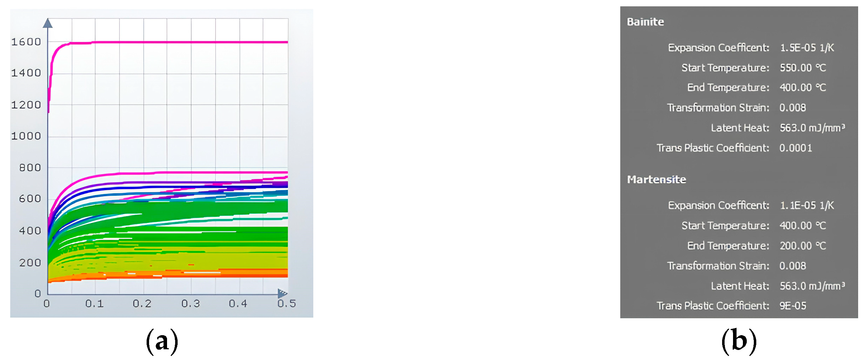Edit Martensite Latent Heat value
This screenshot has height=363, width=868.
tap(812, 286)
